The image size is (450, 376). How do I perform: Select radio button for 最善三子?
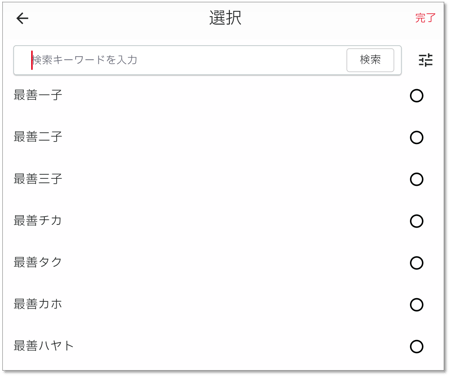[416, 179]
